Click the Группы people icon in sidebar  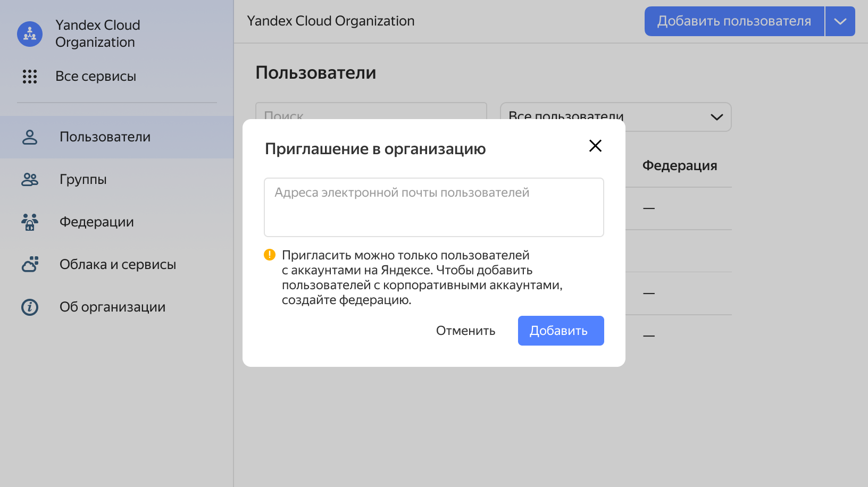click(x=30, y=180)
